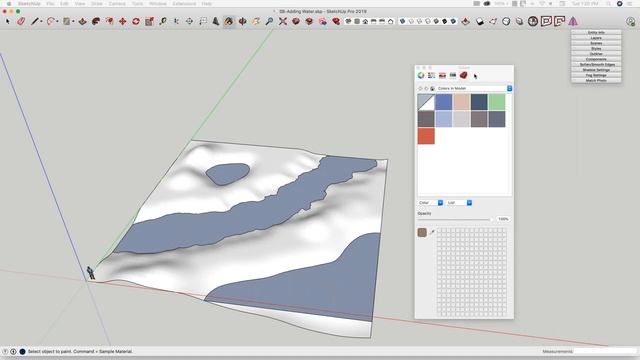
Task: Choose the Scale tool
Action: tap(149, 21)
